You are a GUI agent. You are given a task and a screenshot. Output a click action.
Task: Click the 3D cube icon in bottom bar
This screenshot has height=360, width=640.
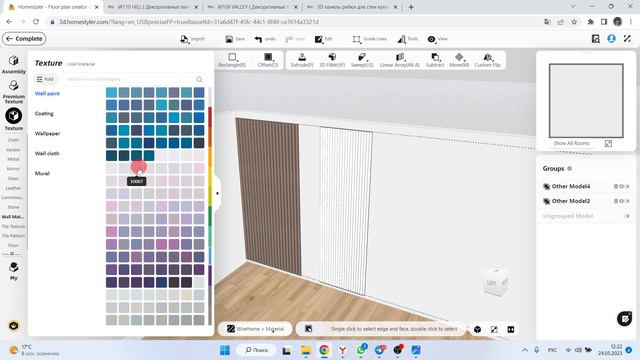[478, 329]
